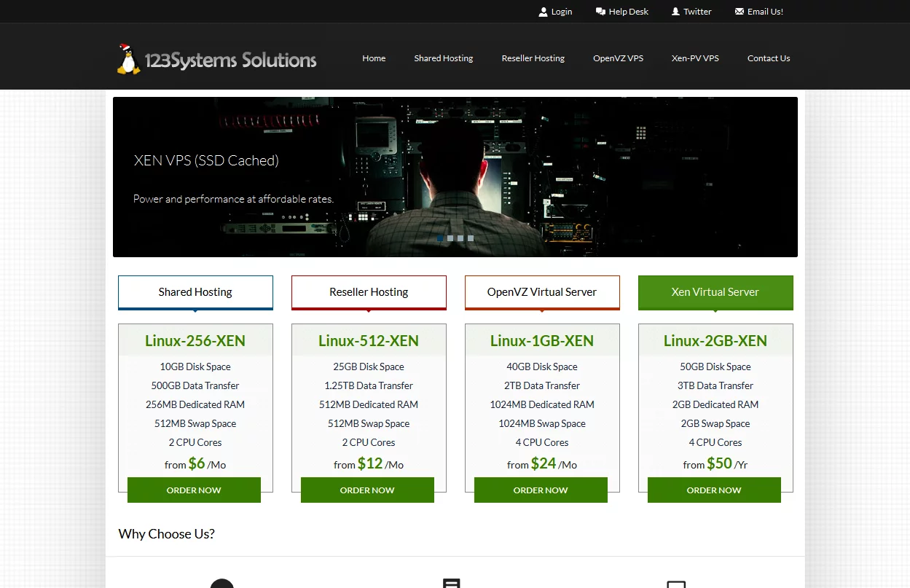Click the Linux-1GB-XEN plan title
This screenshot has height=588, width=910.
(542, 341)
